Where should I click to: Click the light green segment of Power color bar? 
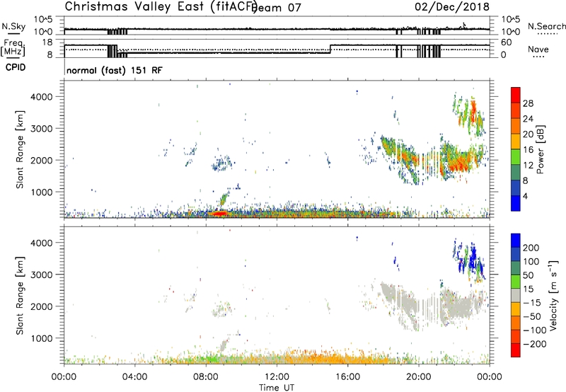point(516,157)
